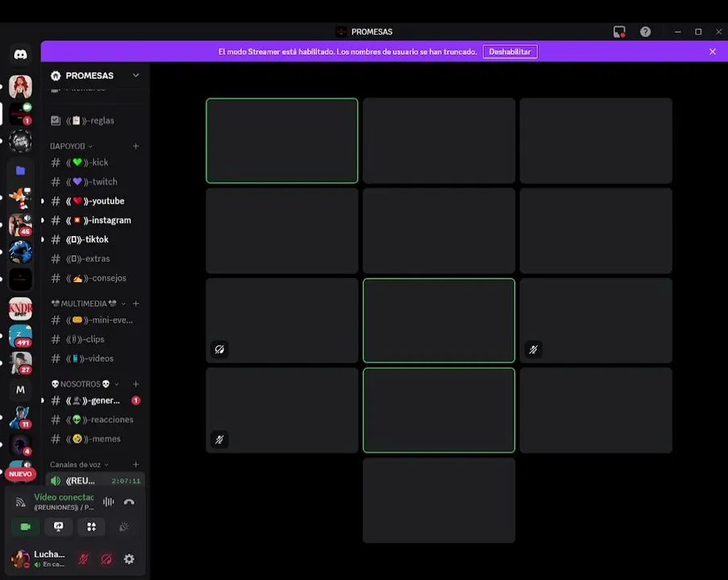
Task: Click the Deshabilitar button
Action: tap(510, 52)
